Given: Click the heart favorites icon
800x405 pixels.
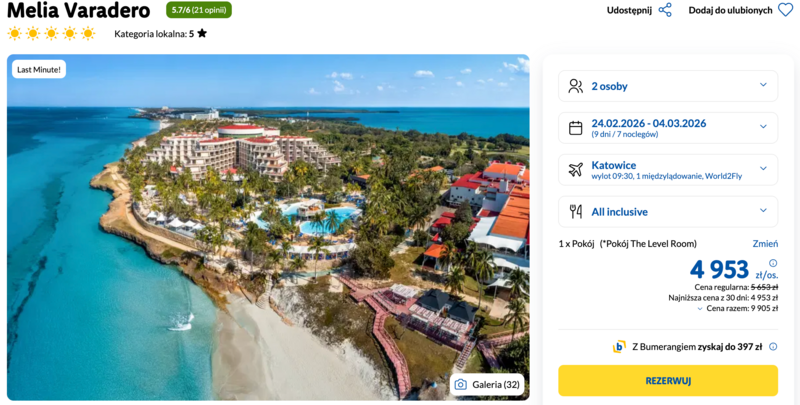Looking at the screenshot, I should [785, 10].
